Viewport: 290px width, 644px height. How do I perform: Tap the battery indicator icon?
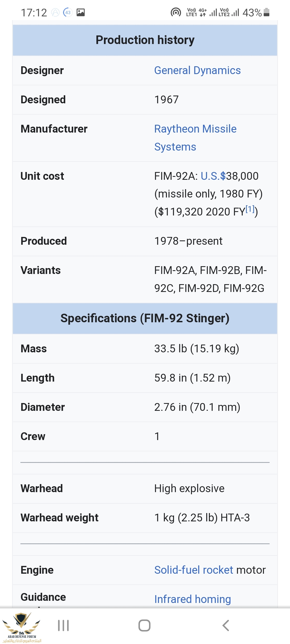[266, 12]
